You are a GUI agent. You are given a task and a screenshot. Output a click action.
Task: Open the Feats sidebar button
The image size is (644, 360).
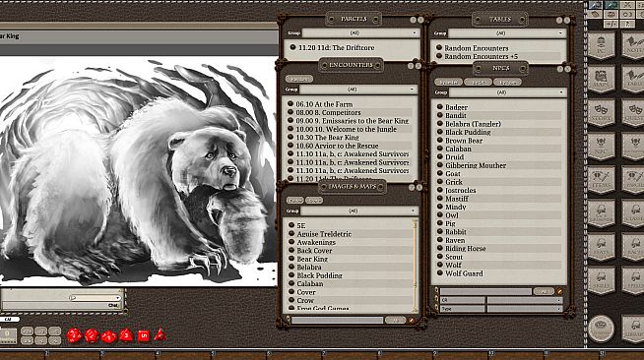click(x=602, y=247)
